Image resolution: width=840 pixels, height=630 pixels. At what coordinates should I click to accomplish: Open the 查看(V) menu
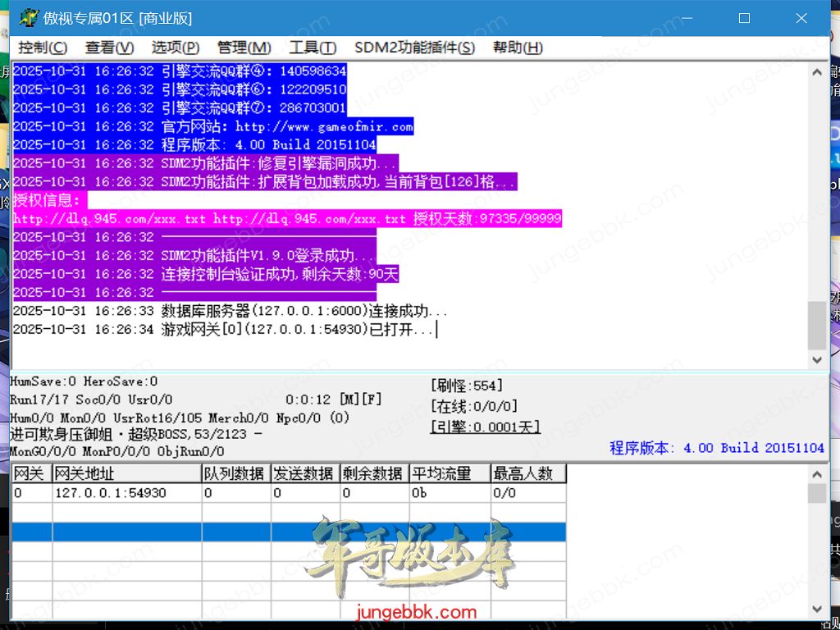coord(109,48)
